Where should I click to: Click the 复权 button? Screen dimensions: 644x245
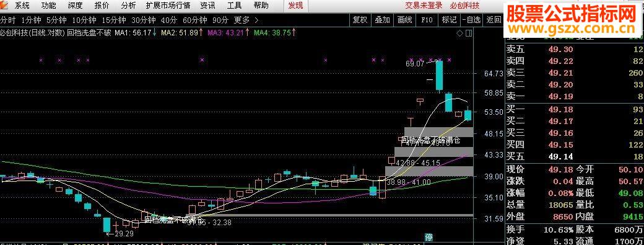click(360, 20)
